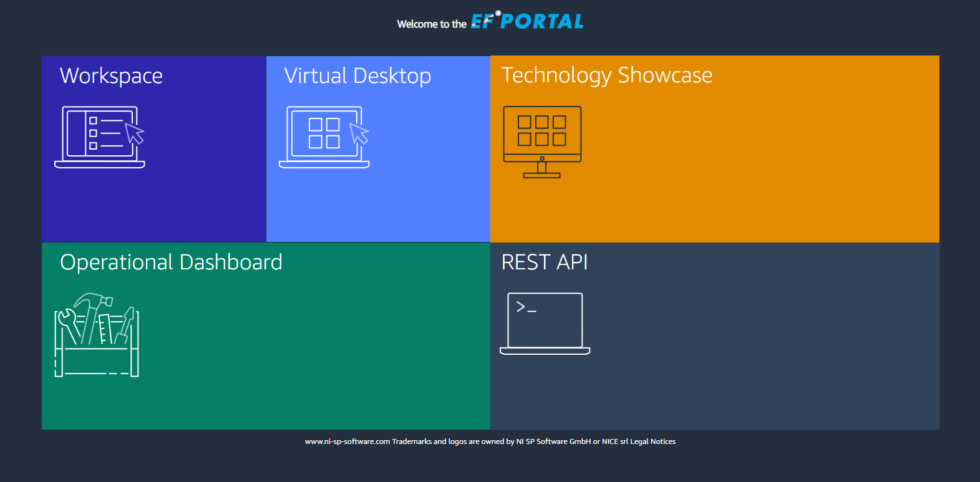Select the Virtual Desktop heading
The image size is (980, 482).
pyautogui.click(x=357, y=76)
